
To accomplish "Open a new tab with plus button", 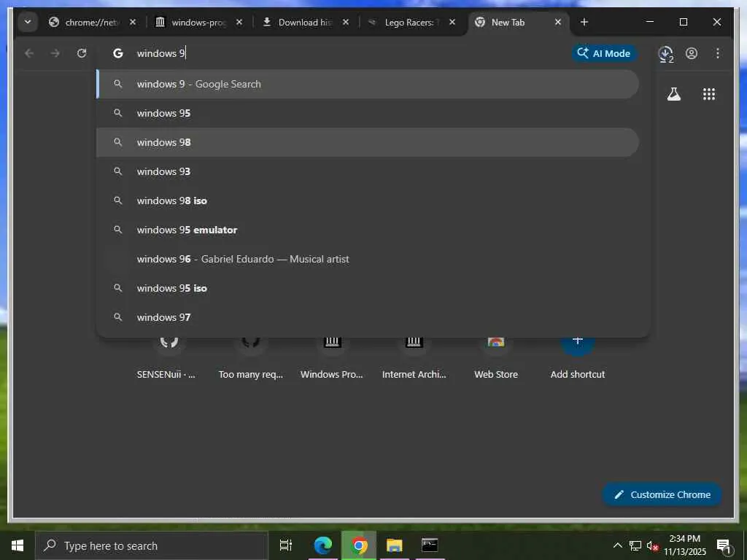I will (584, 22).
